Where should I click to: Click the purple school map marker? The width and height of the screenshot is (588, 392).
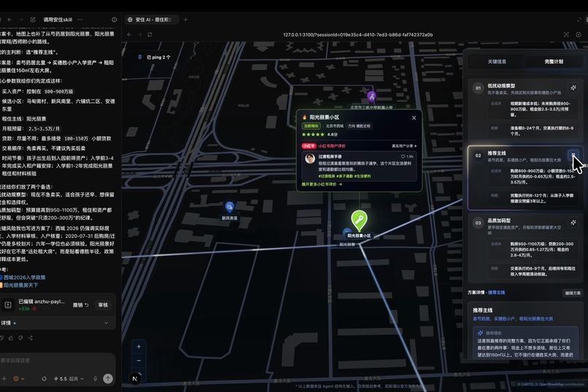[x=371, y=96]
